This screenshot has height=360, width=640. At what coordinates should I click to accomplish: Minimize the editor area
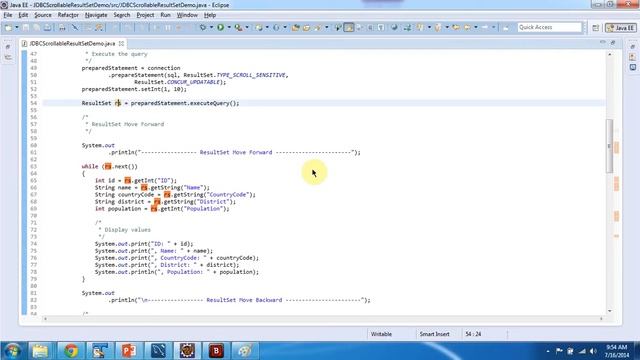(x=603, y=42)
